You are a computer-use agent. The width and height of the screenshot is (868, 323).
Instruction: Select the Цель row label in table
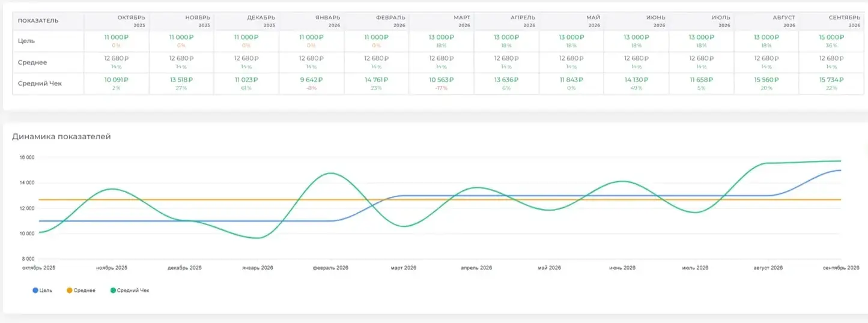pyautogui.click(x=27, y=41)
